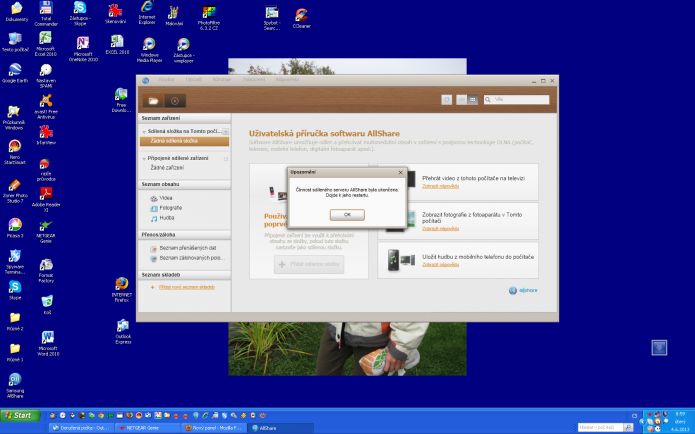Screen dimensions: 695x434
Task: Select the Žádné zařízení entry
Action: click(x=167, y=168)
